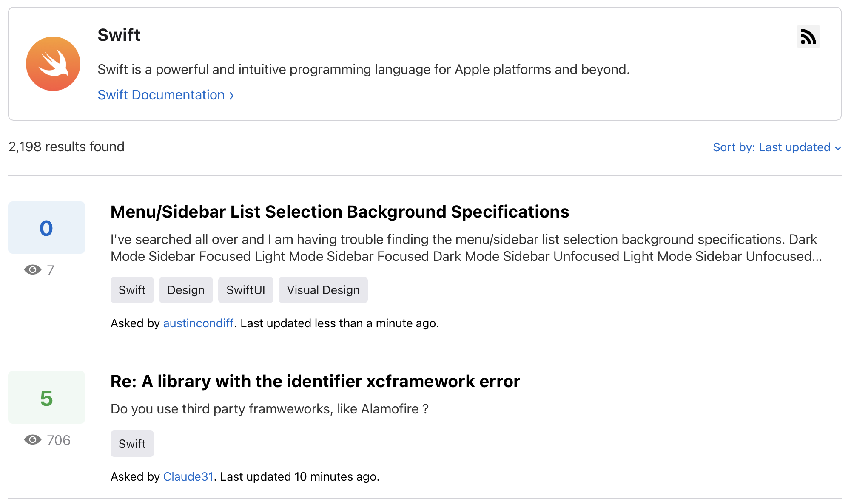Open Menu/Sidebar List Selection Background Specifications post

coord(339,212)
